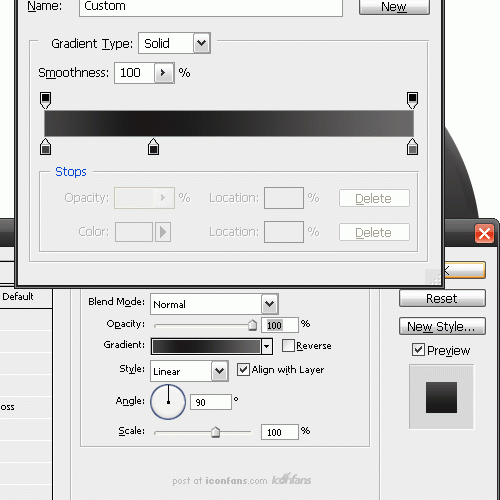Click the New gradient button

point(394,7)
